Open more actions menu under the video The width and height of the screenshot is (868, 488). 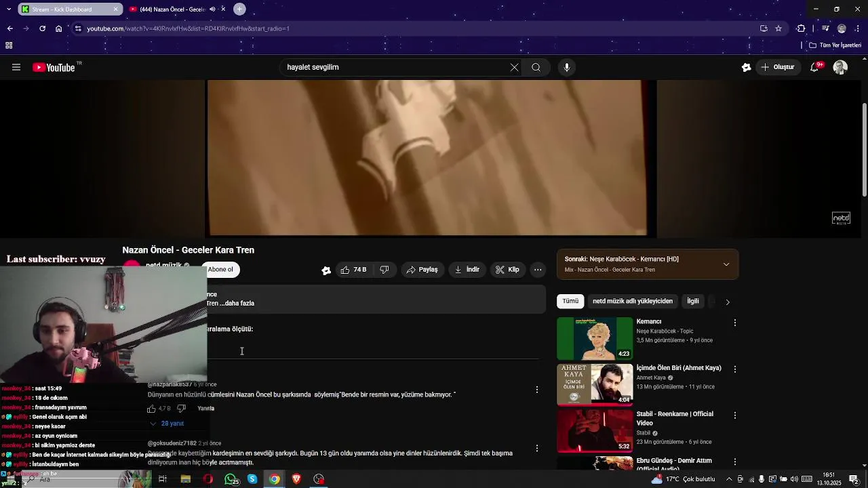click(x=538, y=270)
